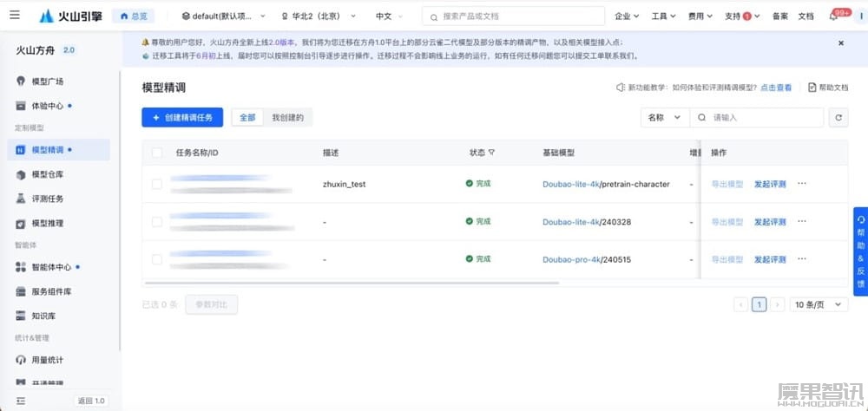The image size is (868, 411).
Task: Open more actions for Doubao-pro-4k/240515 row
Action: point(801,259)
